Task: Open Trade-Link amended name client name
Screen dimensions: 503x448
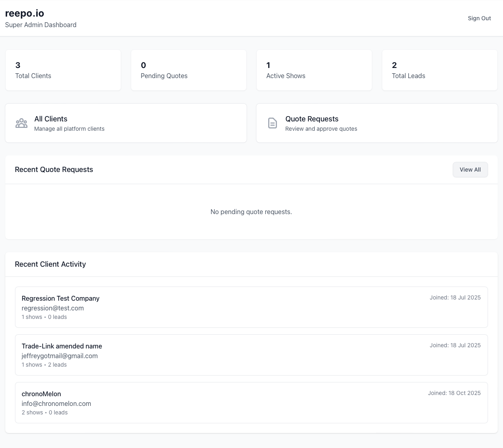Action: 62,346
